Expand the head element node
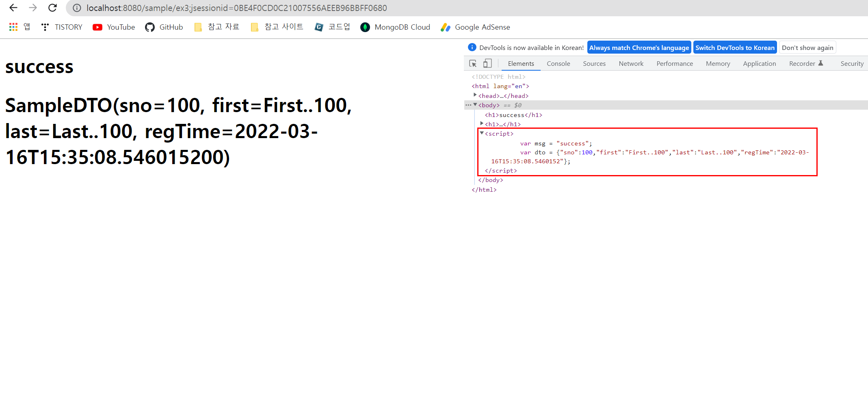Viewport: 868px width, 407px height. click(x=475, y=95)
